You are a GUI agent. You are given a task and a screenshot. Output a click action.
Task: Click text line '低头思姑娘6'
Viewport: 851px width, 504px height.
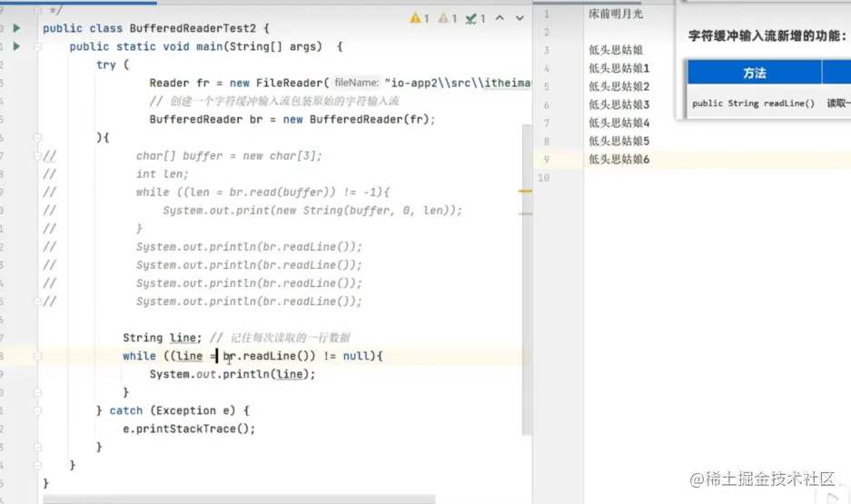tap(618, 160)
